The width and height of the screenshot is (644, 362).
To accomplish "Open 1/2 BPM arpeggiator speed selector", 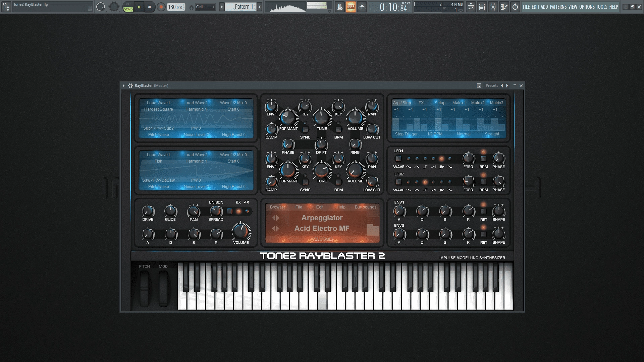I will pos(435,134).
